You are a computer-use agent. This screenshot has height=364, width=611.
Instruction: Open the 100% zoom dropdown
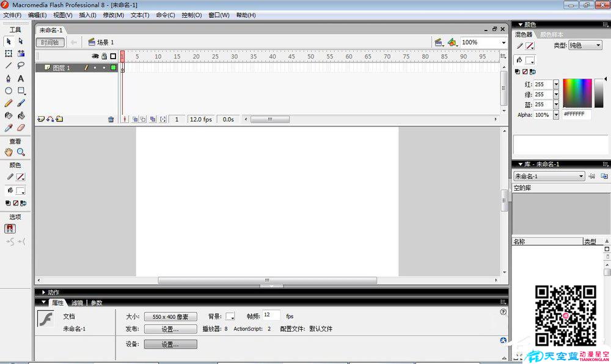click(503, 42)
